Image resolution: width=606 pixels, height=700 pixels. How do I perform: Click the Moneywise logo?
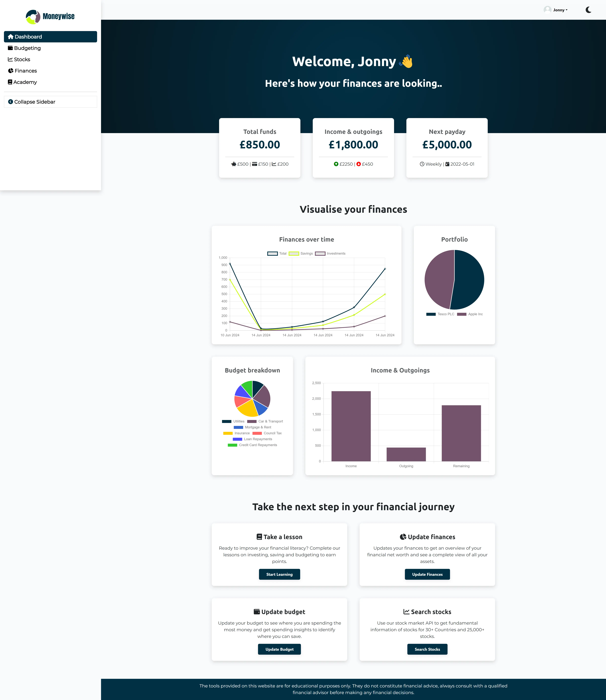pos(50,17)
